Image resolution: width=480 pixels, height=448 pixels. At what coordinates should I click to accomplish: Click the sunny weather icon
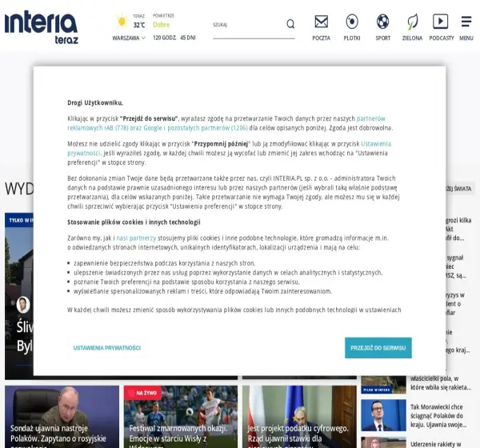pyautogui.click(x=122, y=22)
